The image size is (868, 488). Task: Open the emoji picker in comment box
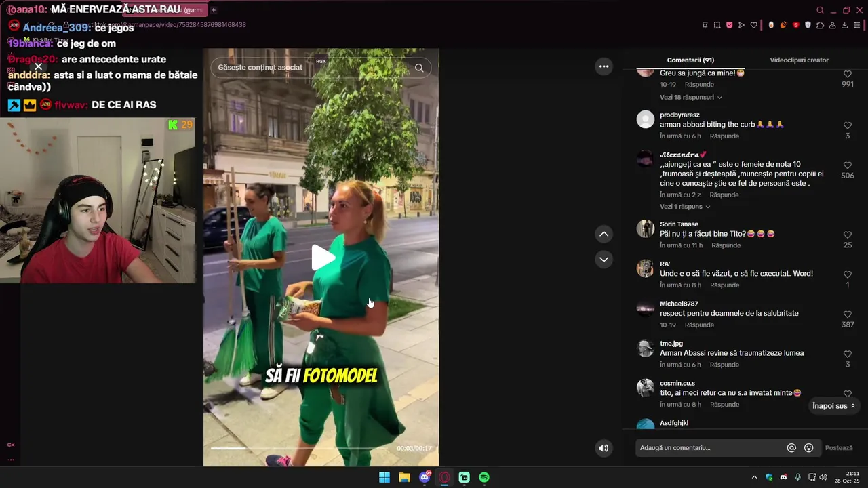point(808,448)
